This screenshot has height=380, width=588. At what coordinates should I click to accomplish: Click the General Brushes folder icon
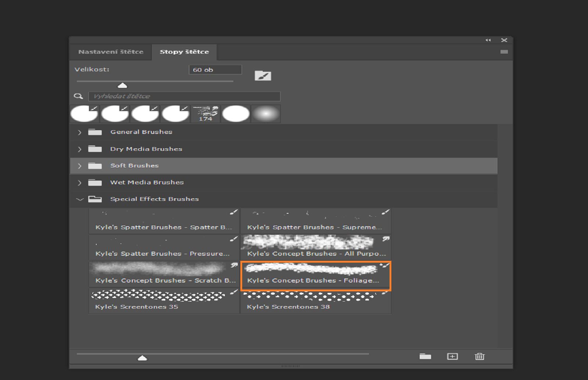coord(95,132)
